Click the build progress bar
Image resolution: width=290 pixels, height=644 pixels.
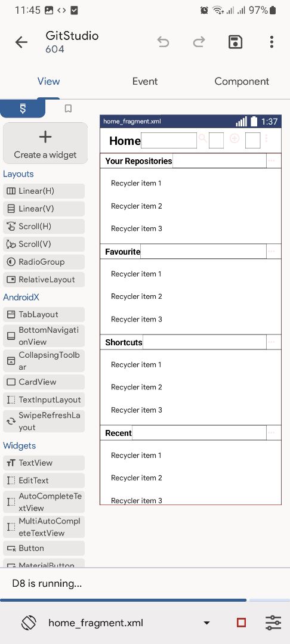coord(145,600)
